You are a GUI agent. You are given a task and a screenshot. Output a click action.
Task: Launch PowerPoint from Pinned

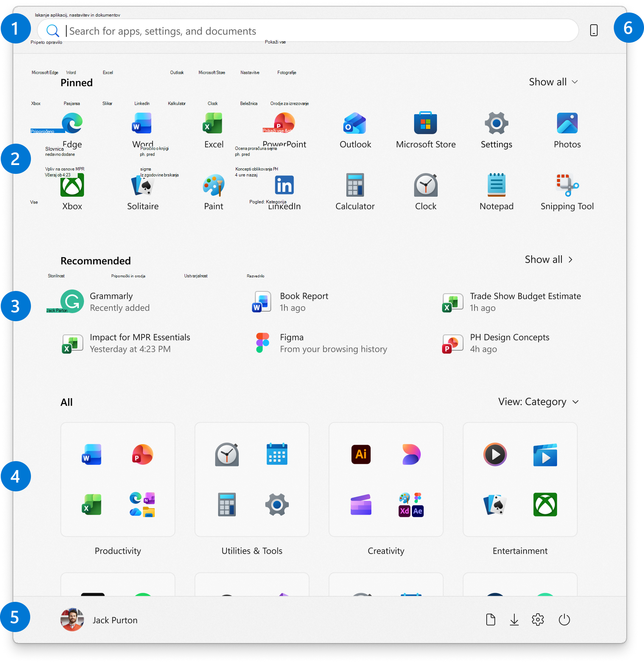tap(284, 123)
